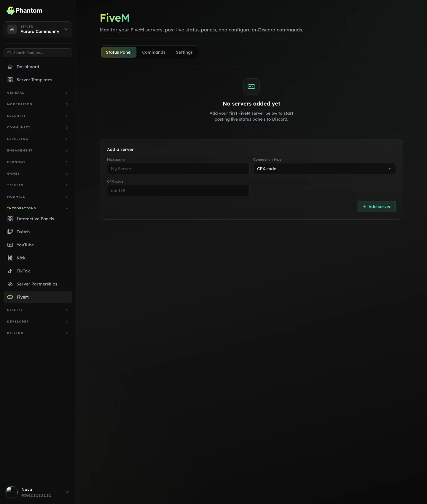This screenshot has width=427, height=504.
Task: Select FiveM in the sidebar
Action: (x=38, y=297)
